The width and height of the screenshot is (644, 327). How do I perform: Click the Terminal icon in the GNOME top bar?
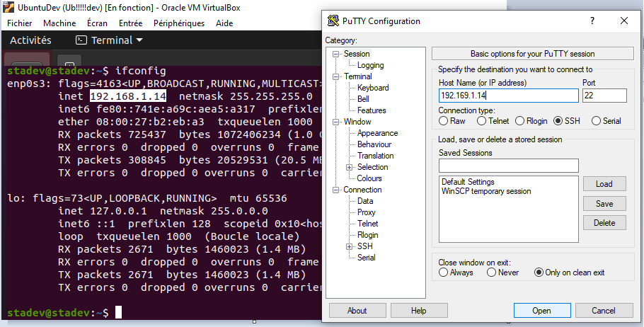point(81,40)
